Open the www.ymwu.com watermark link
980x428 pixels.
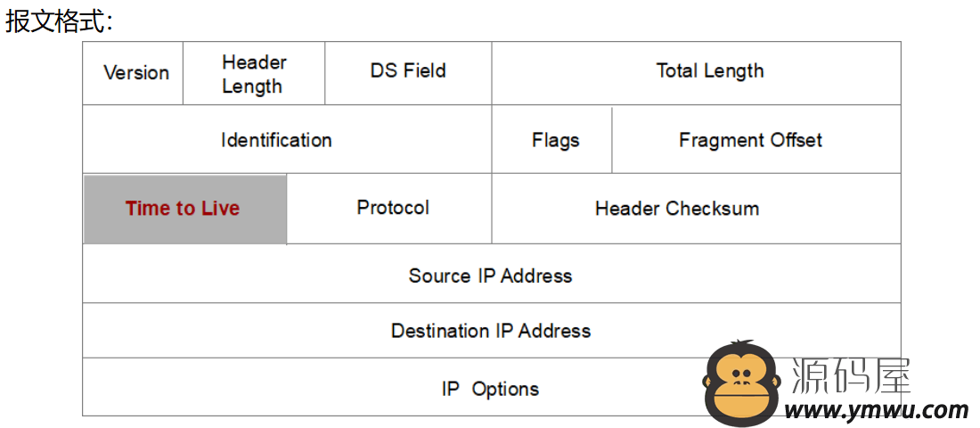point(877,410)
